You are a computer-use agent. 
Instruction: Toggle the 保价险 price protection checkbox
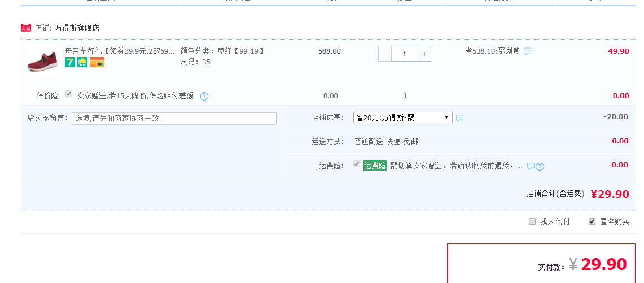(x=69, y=94)
